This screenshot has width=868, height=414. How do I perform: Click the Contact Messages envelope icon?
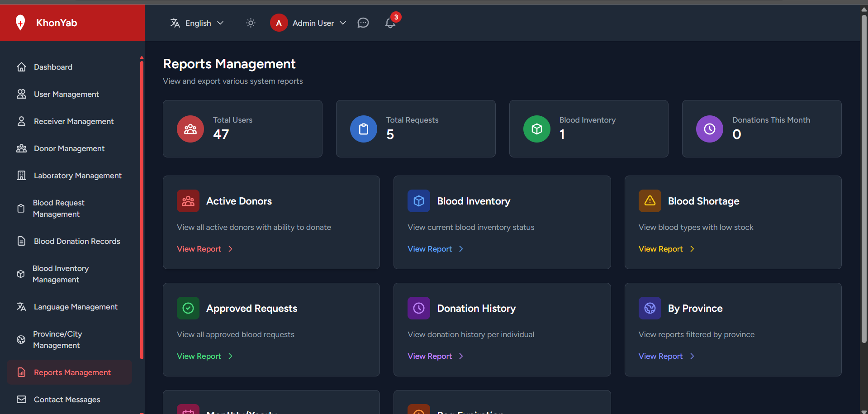coord(21,400)
